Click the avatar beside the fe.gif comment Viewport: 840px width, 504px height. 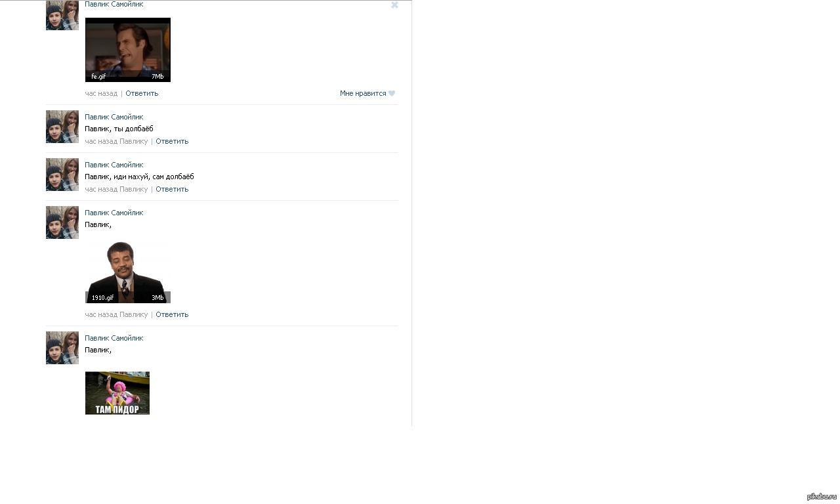click(x=62, y=15)
